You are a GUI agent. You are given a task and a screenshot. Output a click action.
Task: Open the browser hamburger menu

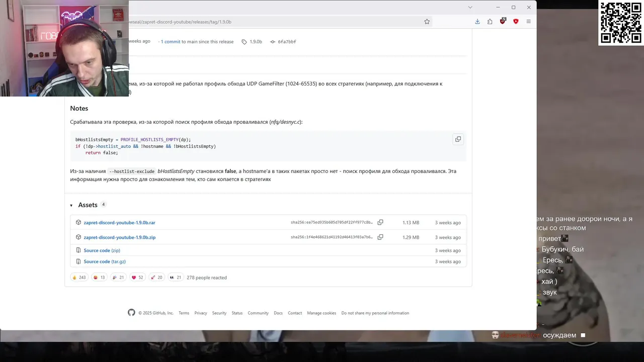pos(528,22)
